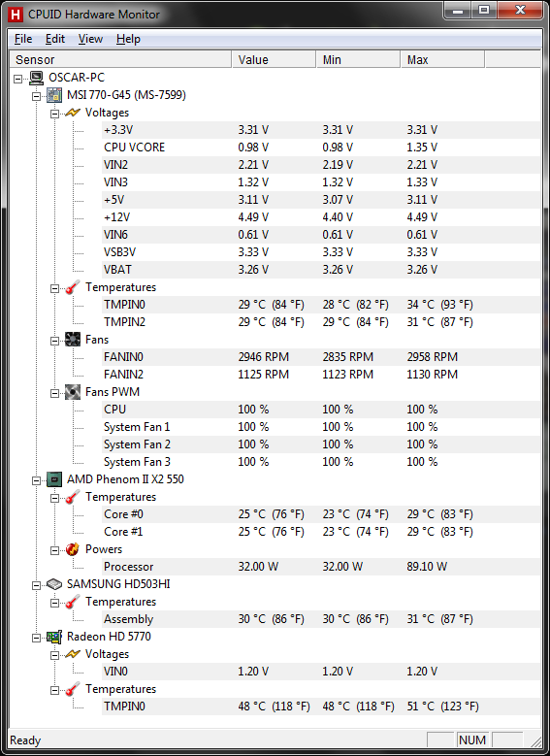Select the CPU VCORE voltage row
The width and height of the screenshot is (550, 756).
pos(321,148)
